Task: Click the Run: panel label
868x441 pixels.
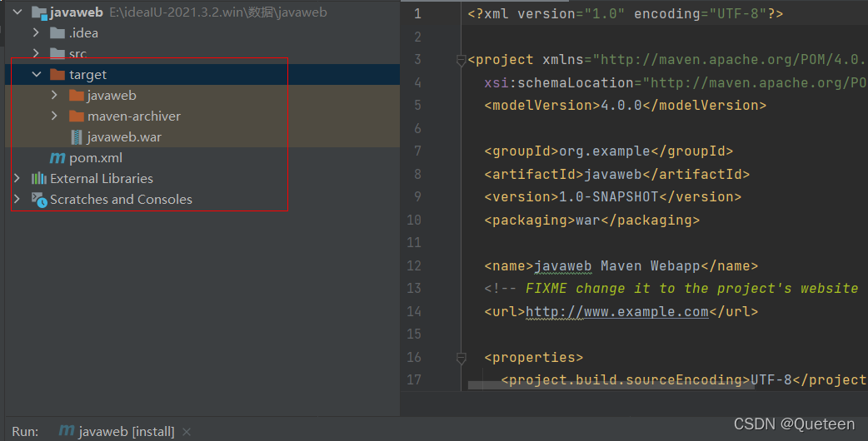Action: point(26,432)
